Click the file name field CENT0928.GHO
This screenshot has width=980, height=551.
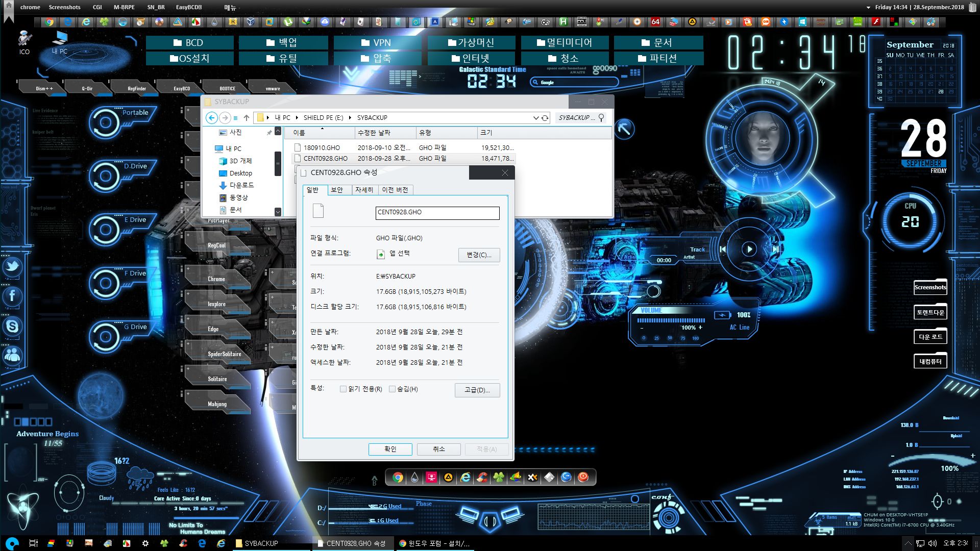437,213
